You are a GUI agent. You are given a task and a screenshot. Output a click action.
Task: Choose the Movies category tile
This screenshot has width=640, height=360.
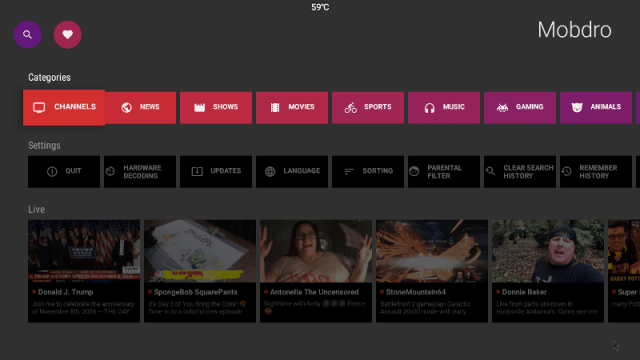click(292, 108)
